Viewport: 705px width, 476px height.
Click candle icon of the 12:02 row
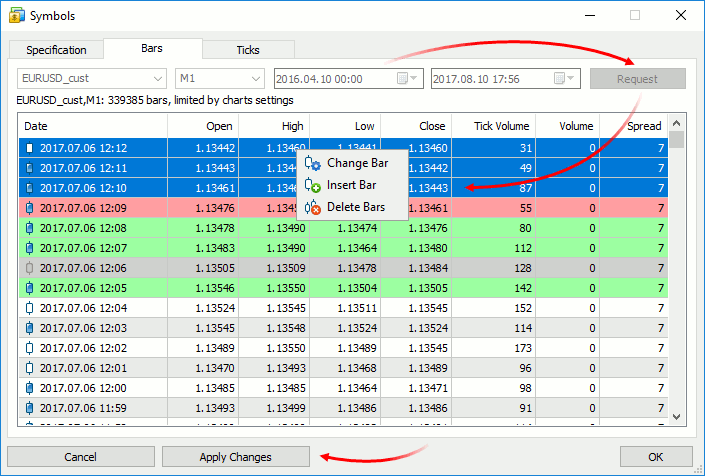pyautogui.click(x=30, y=348)
